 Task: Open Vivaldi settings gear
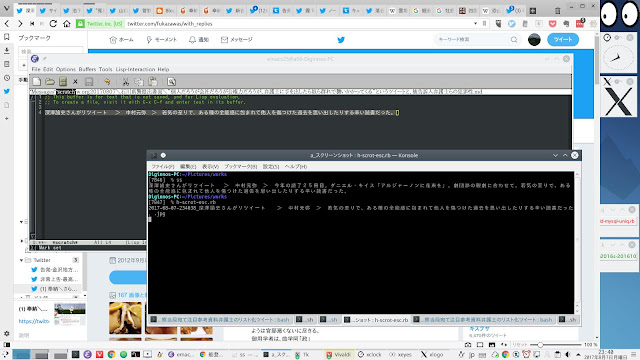coord(7,333)
